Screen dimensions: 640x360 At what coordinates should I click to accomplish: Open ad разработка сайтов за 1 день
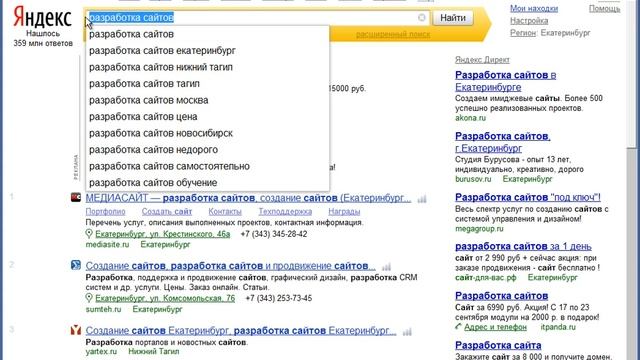[523, 247]
